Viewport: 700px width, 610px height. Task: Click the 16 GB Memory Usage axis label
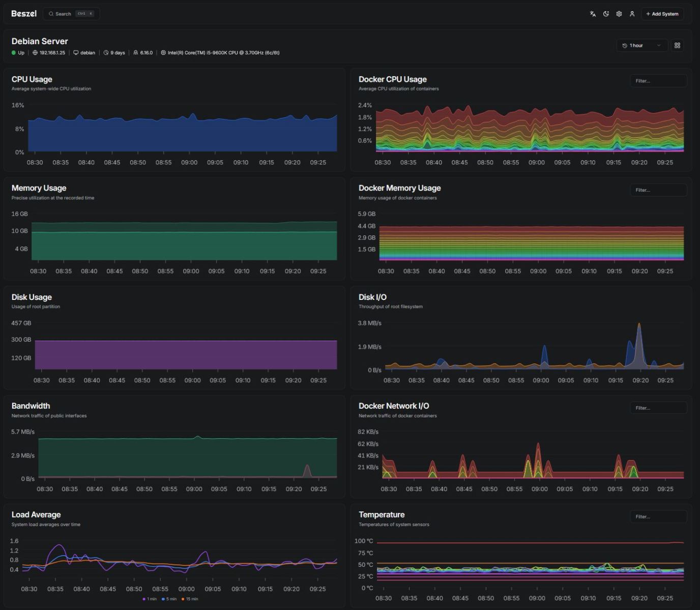(20, 214)
